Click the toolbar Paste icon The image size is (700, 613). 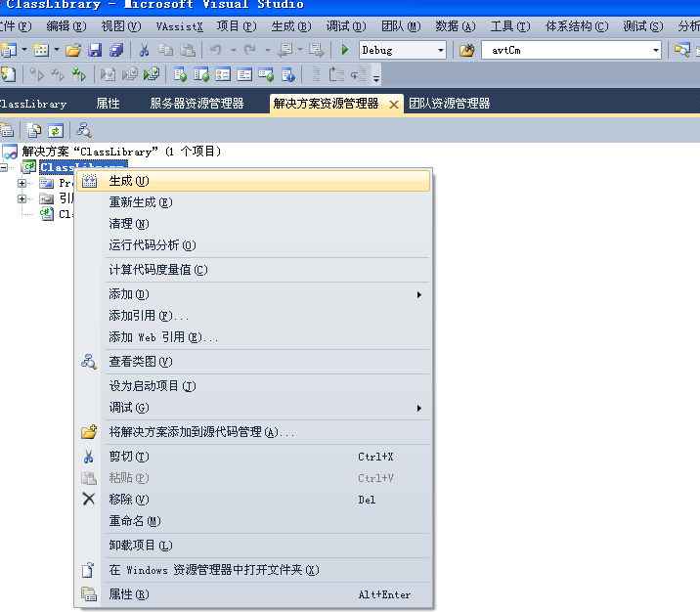pyautogui.click(x=188, y=50)
